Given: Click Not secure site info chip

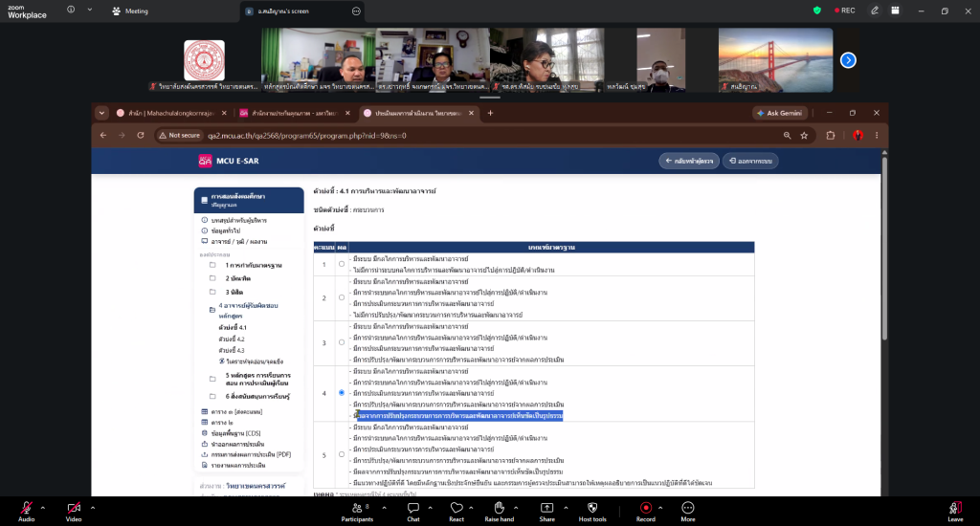Looking at the screenshot, I should point(179,136).
